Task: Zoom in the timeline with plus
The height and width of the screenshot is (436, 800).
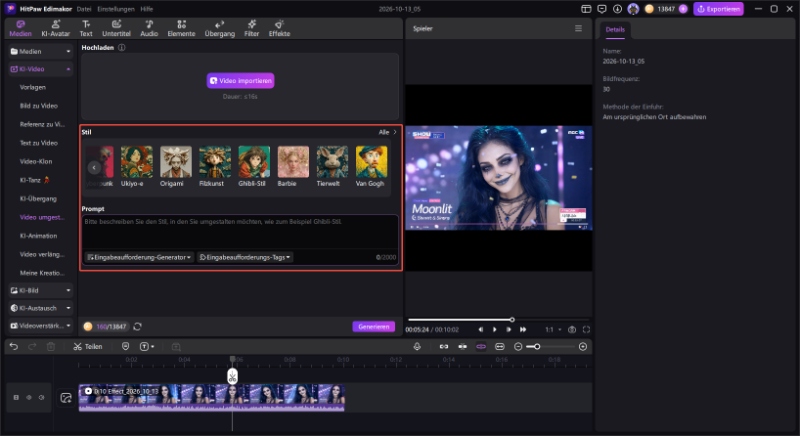Action: pos(583,347)
